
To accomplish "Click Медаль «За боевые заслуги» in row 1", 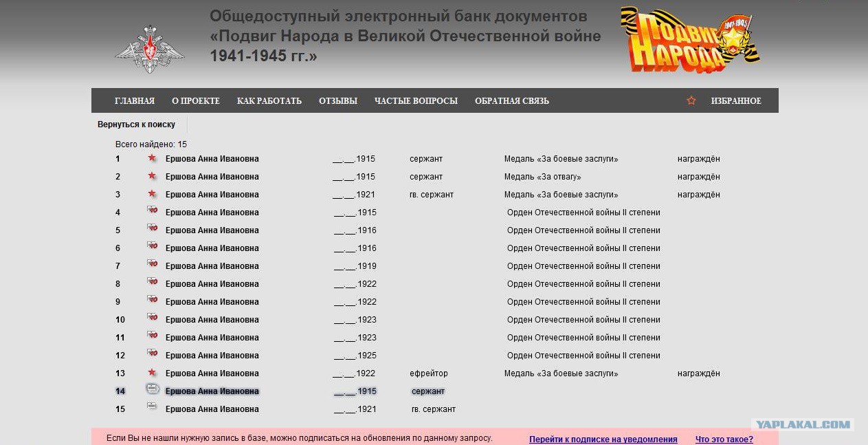I will pos(561,159).
